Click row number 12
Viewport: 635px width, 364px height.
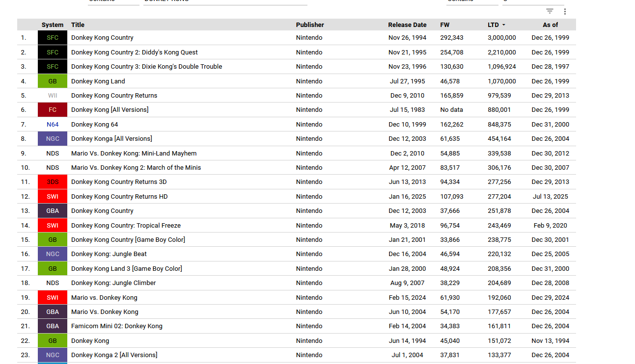25,197
